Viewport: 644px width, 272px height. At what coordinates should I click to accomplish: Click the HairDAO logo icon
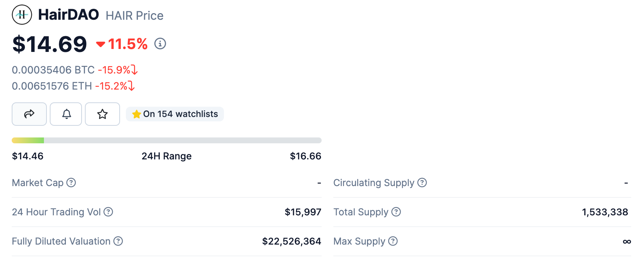22,15
